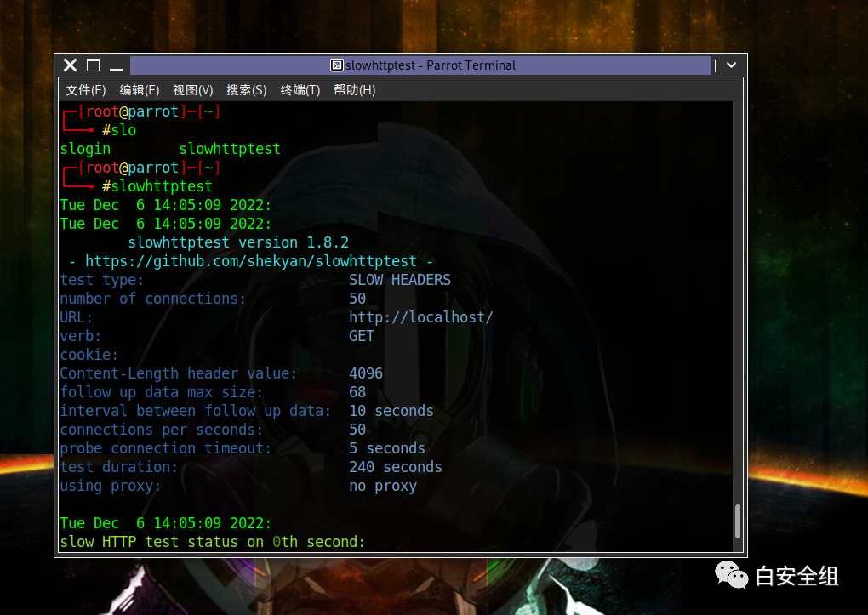Viewport: 868px width, 615px height.
Task: Click the 'slowhttptest version 1.8.2' line
Action: (x=238, y=242)
